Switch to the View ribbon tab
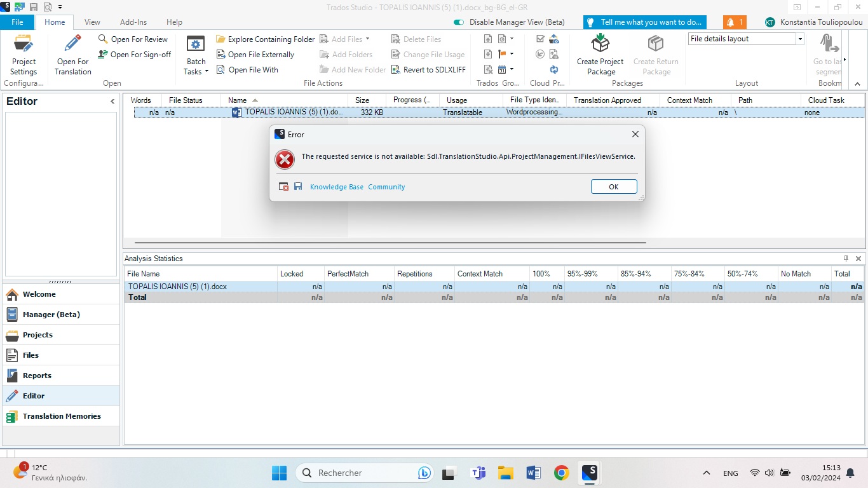The width and height of the screenshot is (868, 488). click(x=92, y=22)
